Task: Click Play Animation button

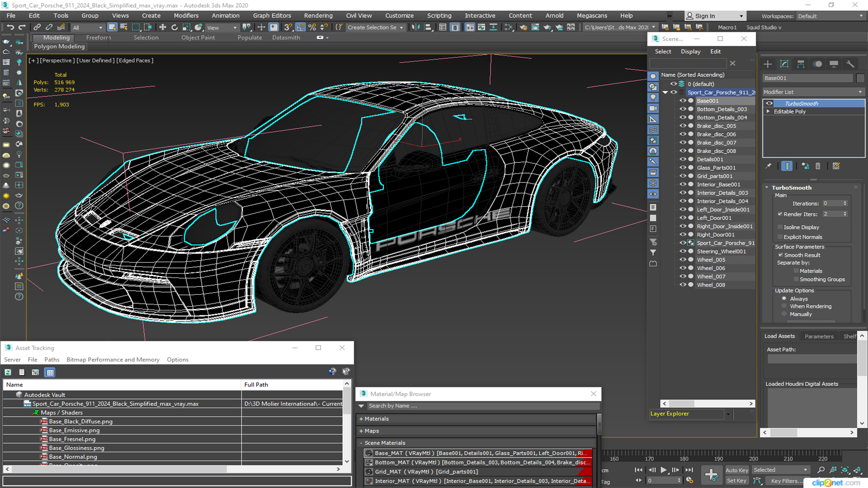Action: coord(663,470)
